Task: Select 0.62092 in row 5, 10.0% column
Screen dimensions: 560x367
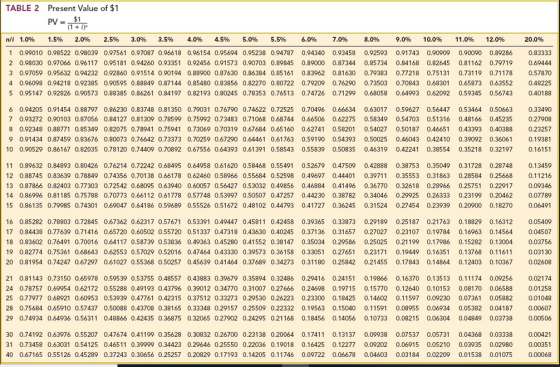Action: 438,93
